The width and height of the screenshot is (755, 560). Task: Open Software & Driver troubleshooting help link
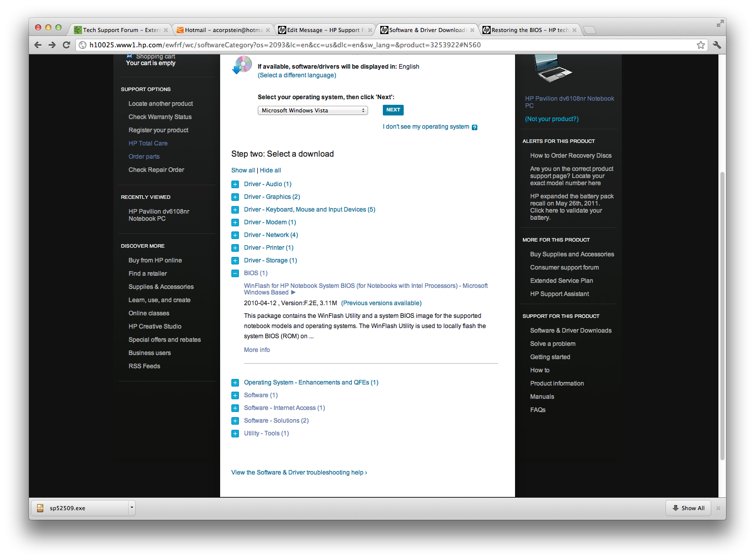tap(299, 473)
